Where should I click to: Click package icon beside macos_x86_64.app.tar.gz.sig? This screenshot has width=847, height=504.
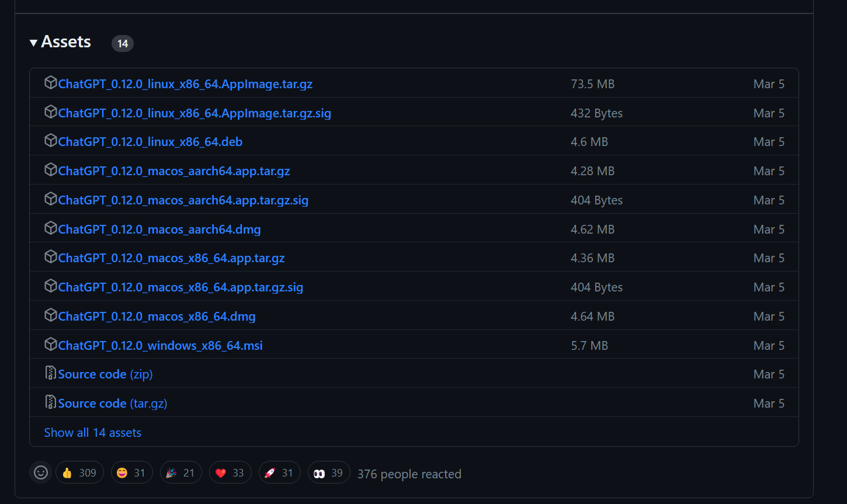[x=51, y=286]
